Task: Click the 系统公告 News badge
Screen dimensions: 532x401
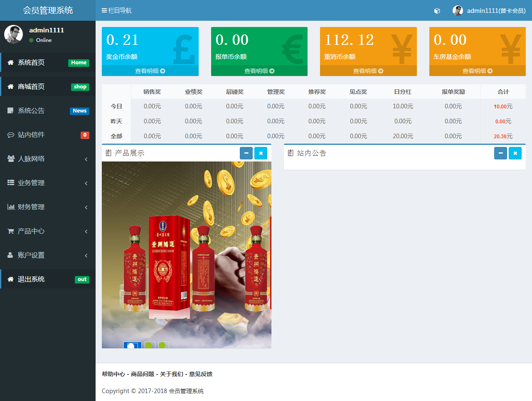Action: coord(79,111)
